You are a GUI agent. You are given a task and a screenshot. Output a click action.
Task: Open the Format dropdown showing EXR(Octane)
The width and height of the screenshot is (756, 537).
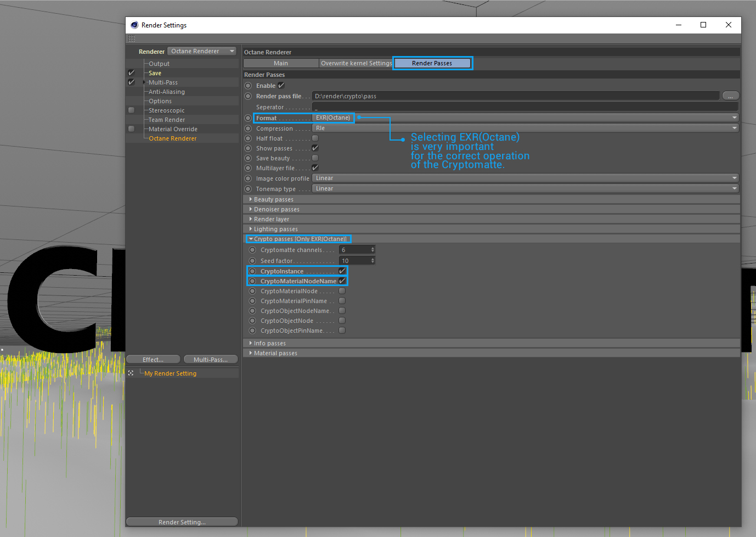(x=526, y=118)
